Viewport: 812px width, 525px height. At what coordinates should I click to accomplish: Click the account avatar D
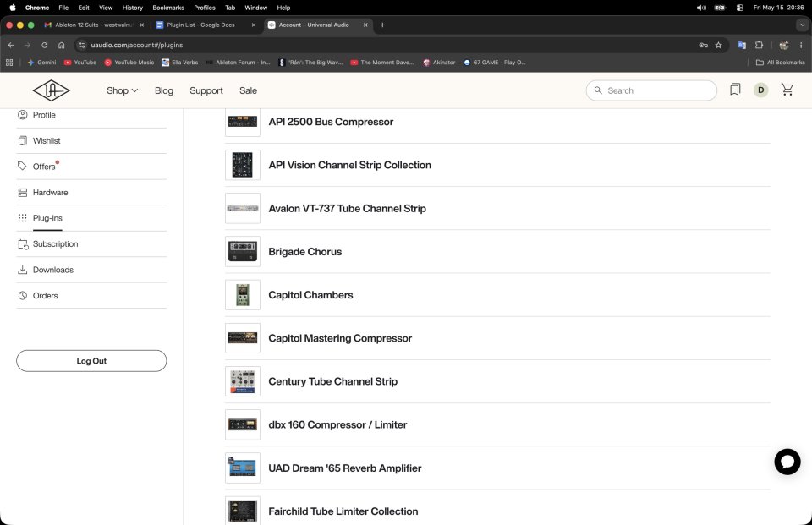click(760, 90)
